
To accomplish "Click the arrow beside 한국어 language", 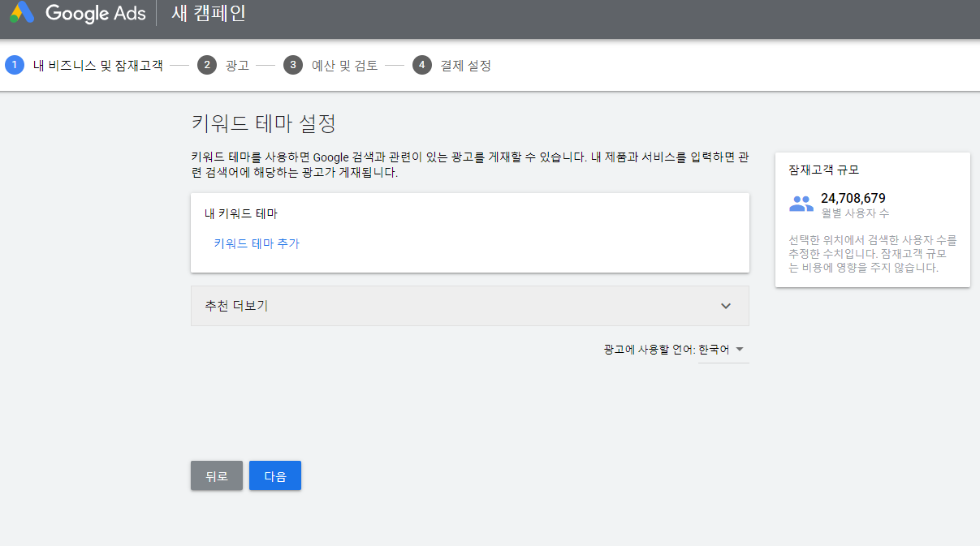I will pyautogui.click(x=740, y=350).
